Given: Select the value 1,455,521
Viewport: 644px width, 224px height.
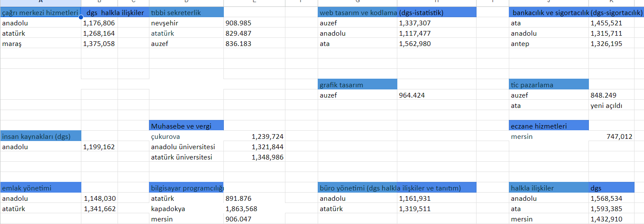Looking at the screenshot, I should pyautogui.click(x=611, y=23).
